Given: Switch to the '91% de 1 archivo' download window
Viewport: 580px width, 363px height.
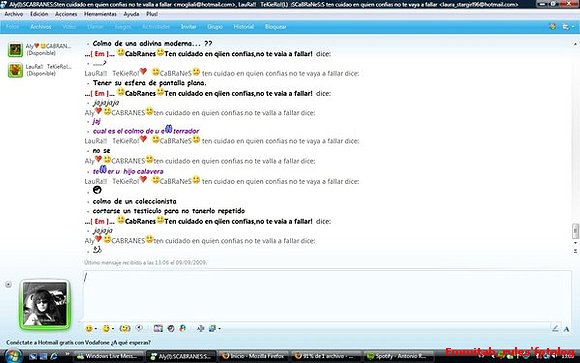Looking at the screenshot, I should pos(325,356).
